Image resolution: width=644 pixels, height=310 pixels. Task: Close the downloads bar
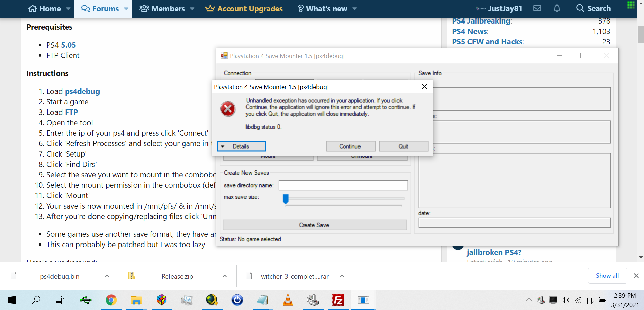[636, 276]
